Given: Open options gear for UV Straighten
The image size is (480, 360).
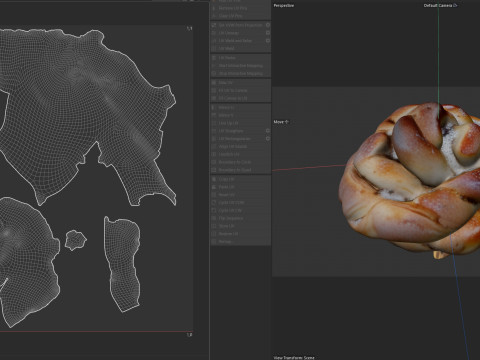Looking at the screenshot, I should [x=268, y=131].
